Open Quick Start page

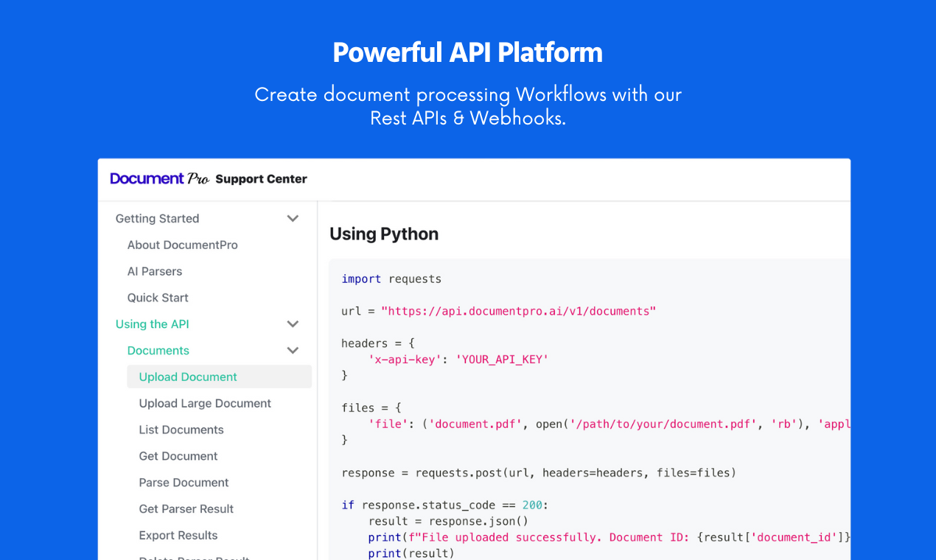tap(158, 298)
